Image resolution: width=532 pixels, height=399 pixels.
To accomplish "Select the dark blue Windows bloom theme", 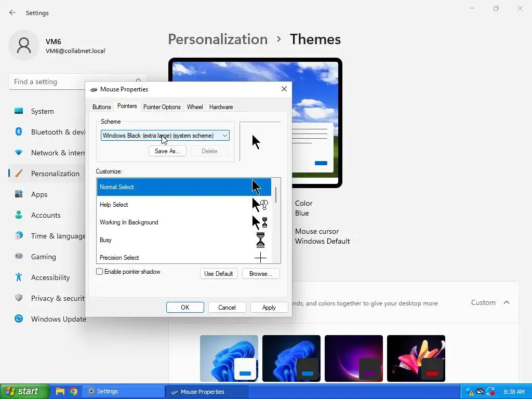I will tap(291, 358).
